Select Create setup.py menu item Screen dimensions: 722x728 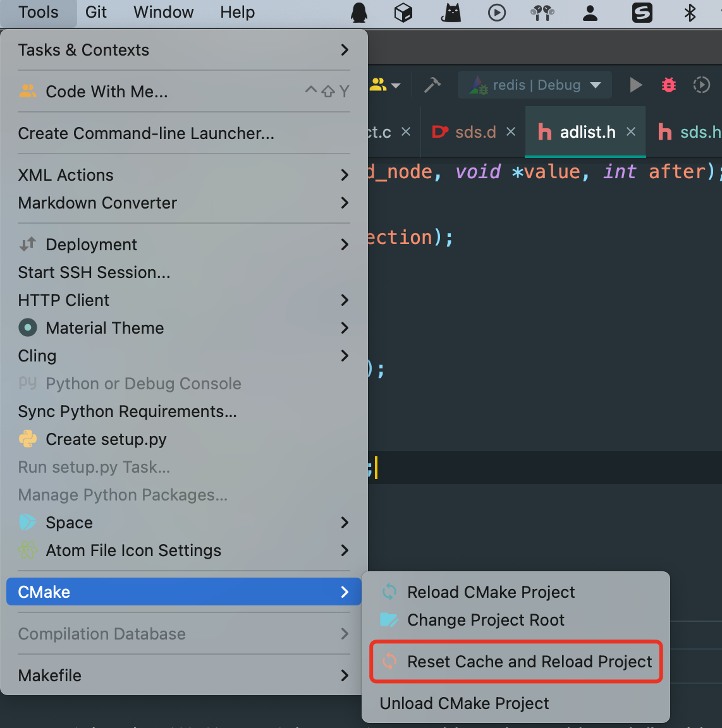(106, 439)
